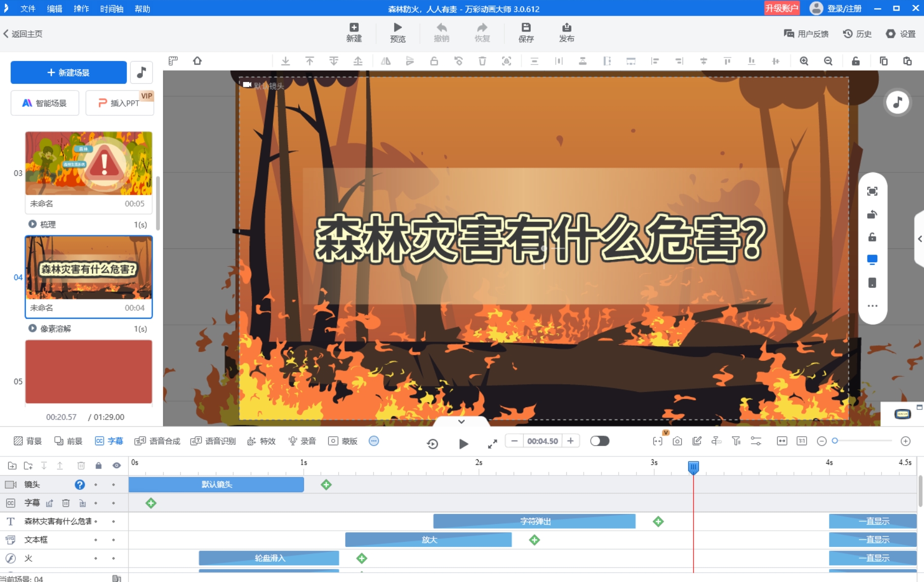Switch to the 前景 tab
The image size is (924, 582).
(x=69, y=441)
